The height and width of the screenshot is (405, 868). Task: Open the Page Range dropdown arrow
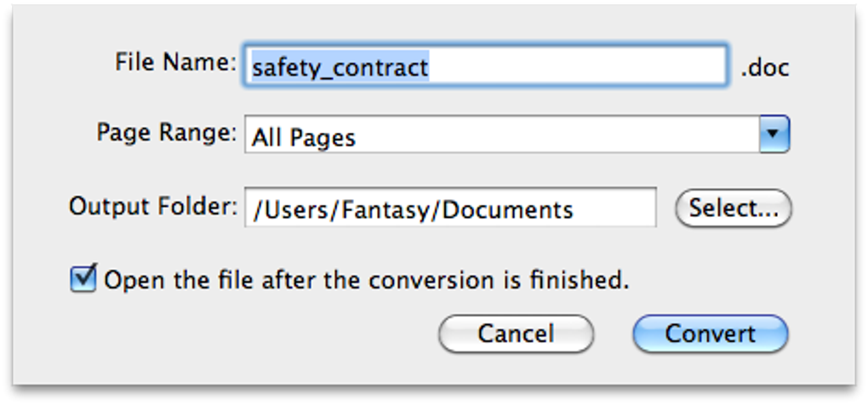pyautogui.click(x=774, y=134)
